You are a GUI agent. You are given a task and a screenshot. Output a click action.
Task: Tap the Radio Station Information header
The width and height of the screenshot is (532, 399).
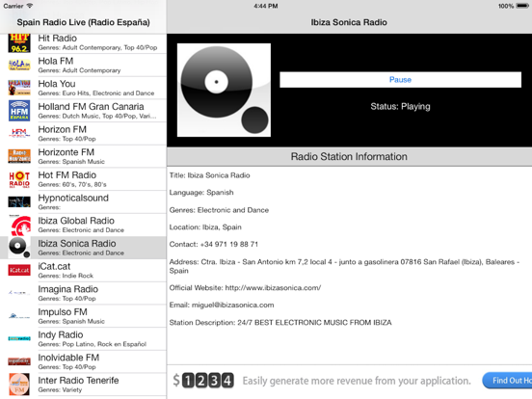[349, 156]
